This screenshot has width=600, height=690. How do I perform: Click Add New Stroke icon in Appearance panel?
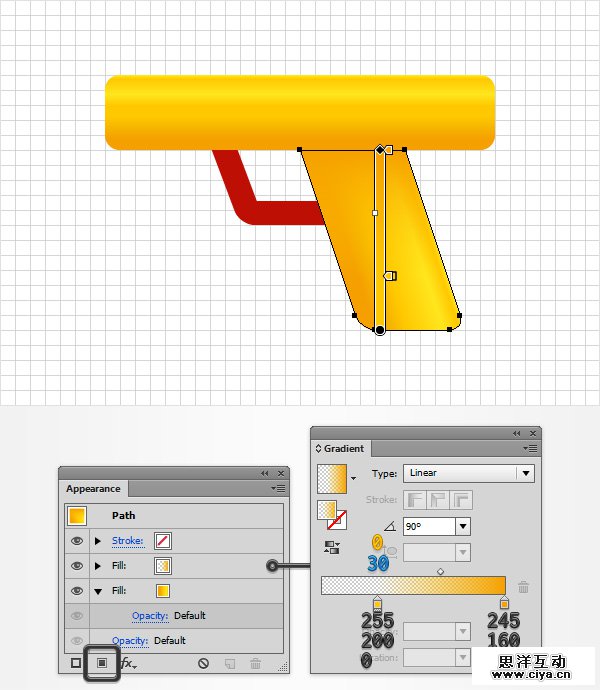click(x=76, y=663)
